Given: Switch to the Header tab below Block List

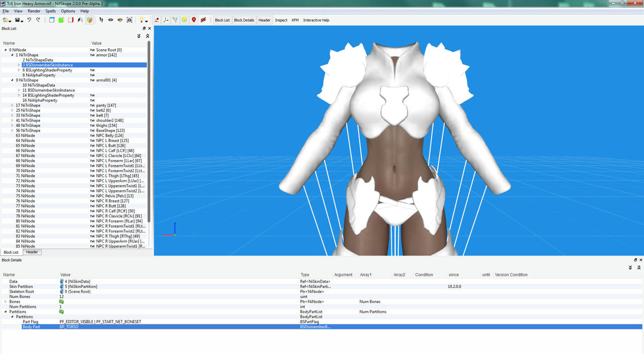Looking at the screenshot, I should point(32,252).
